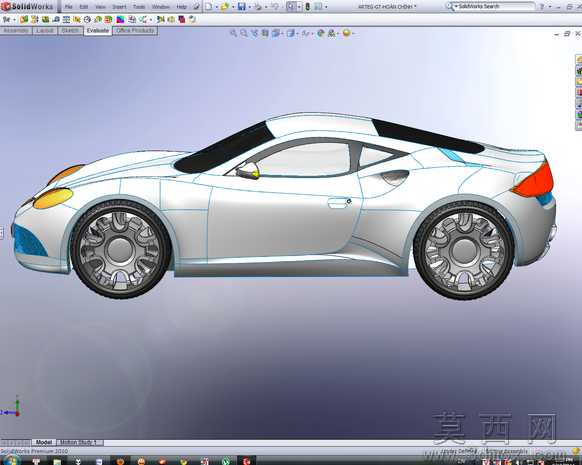The height and width of the screenshot is (465, 582).
Task: Click the Interference Detection icon
Action: [24, 19]
